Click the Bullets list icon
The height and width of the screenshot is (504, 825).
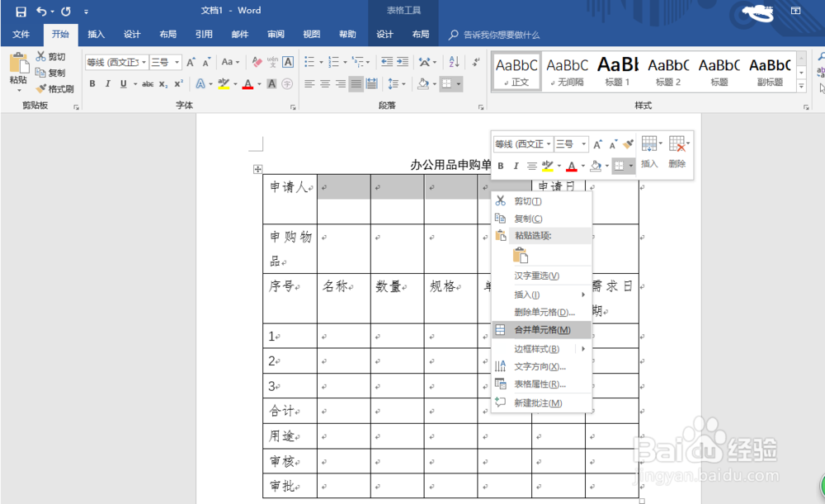coord(311,61)
